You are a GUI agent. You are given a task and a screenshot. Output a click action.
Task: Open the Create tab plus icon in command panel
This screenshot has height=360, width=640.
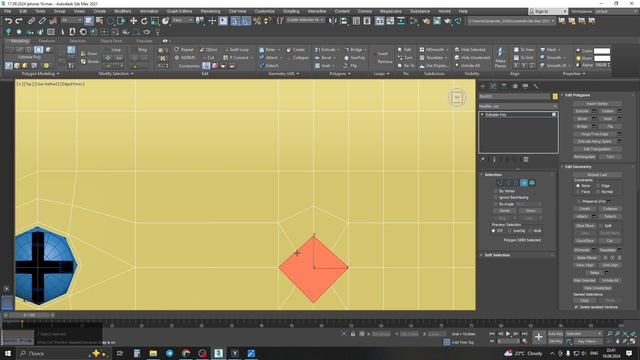click(483, 86)
